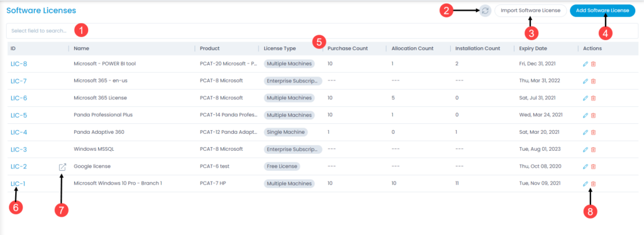Open the LIC-5 license link
644x235 pixels.
pos(19,115)
